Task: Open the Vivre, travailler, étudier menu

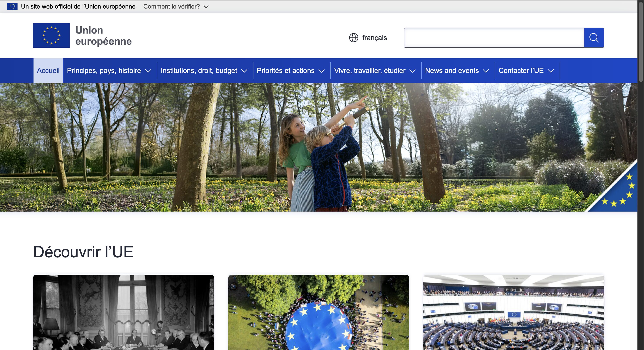Action: 375,71
